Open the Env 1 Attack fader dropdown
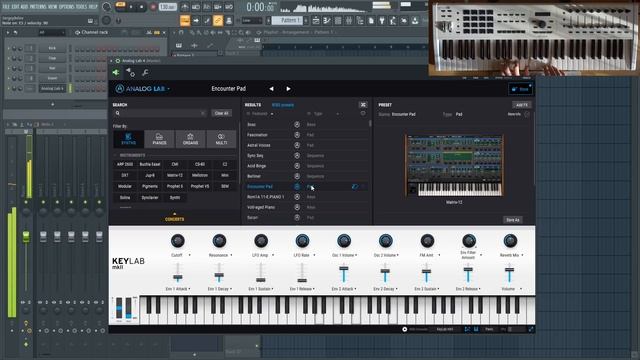 (x=189, y=289)
